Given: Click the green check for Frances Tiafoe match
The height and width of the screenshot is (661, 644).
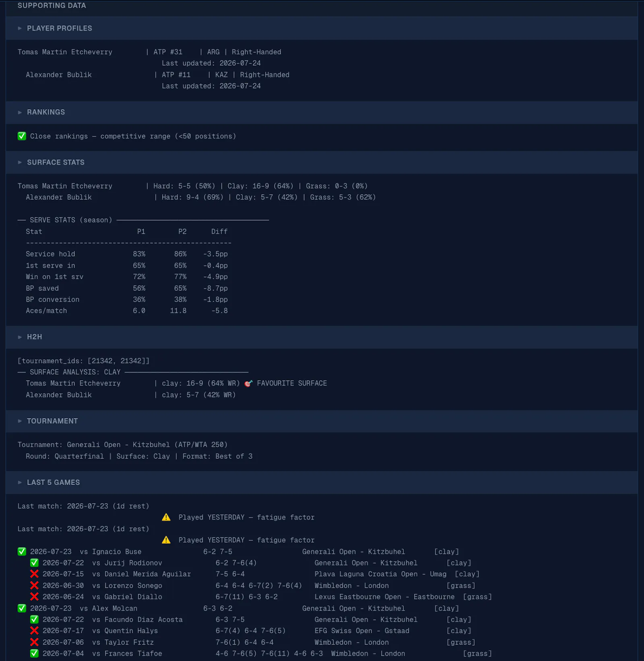Looking at the screenshot, I should (34, 654).
